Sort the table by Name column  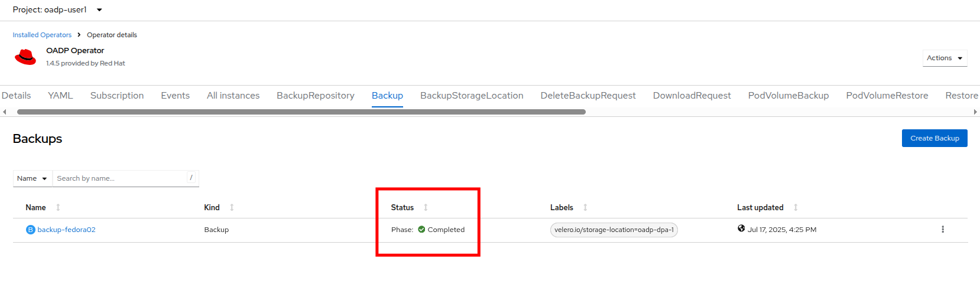point(36,208)
